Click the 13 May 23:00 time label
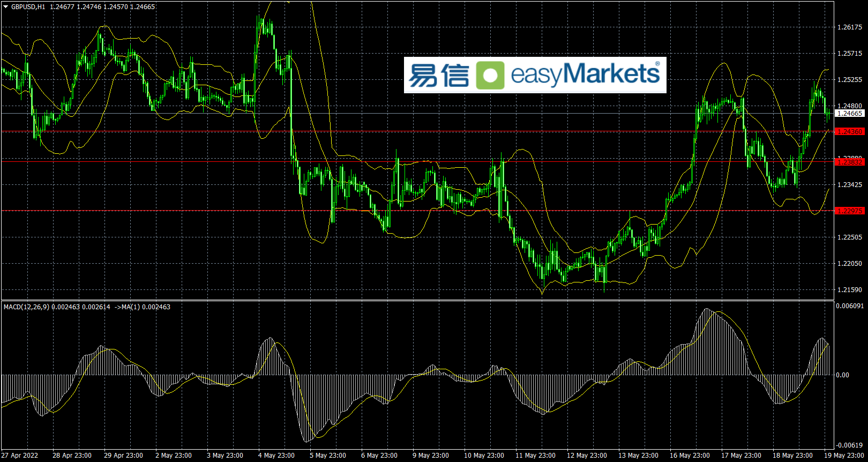 click(638, 456)
